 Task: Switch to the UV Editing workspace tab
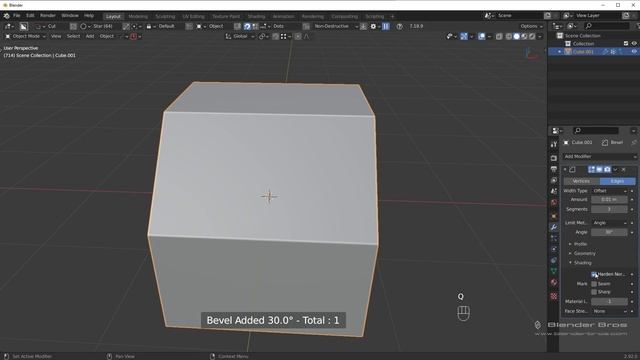coord(193,16)
